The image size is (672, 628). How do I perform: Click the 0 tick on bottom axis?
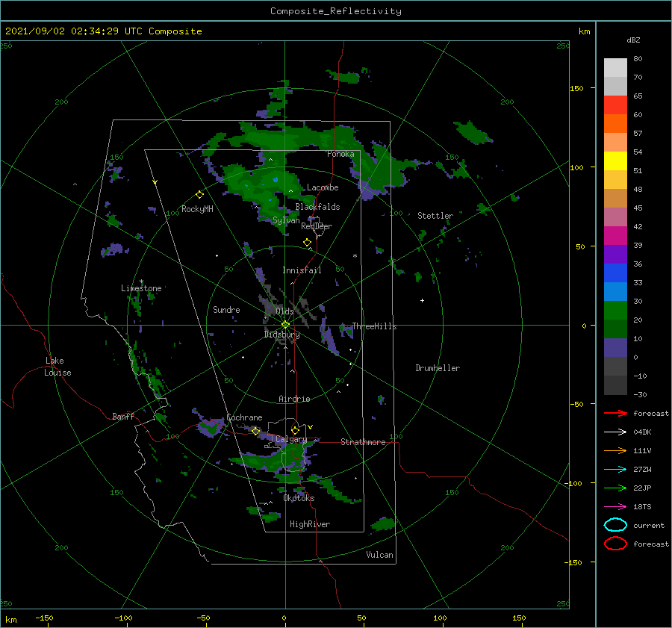click(x=284, y=618)
